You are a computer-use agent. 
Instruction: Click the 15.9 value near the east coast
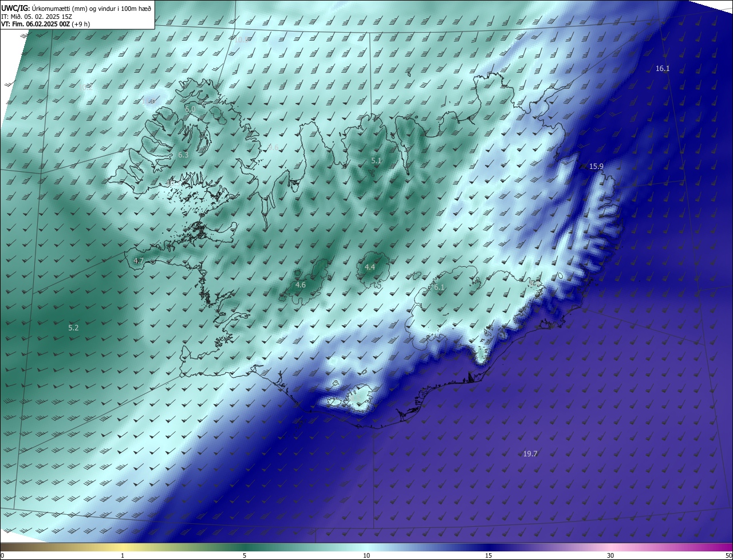pyautogui.click(x=596, y=167)
